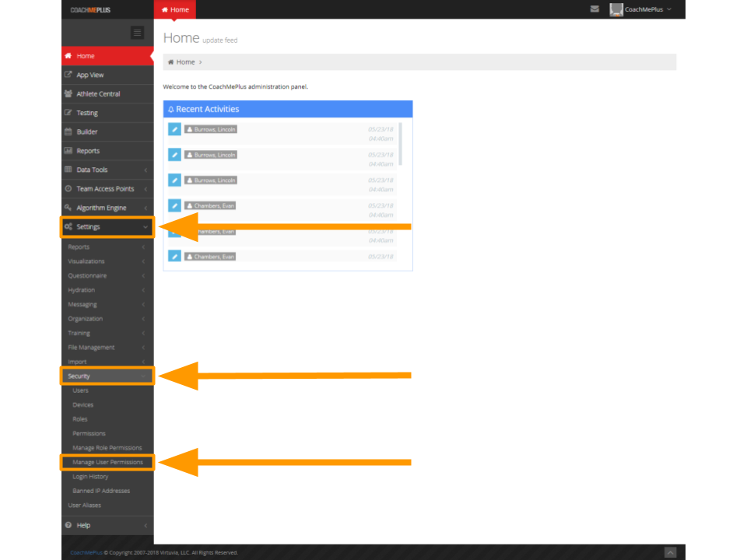Click the Testing sidebar icon

(x=68, y=113)
